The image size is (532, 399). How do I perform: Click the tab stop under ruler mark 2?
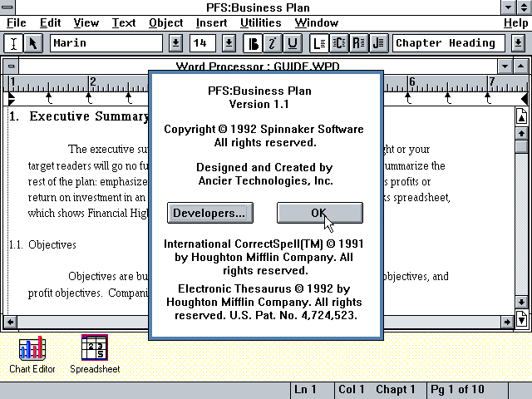(89, 98)
